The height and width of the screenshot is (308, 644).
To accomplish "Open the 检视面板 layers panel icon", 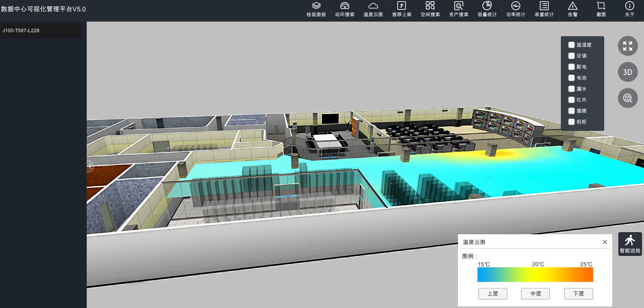I will tap(316, 6).
